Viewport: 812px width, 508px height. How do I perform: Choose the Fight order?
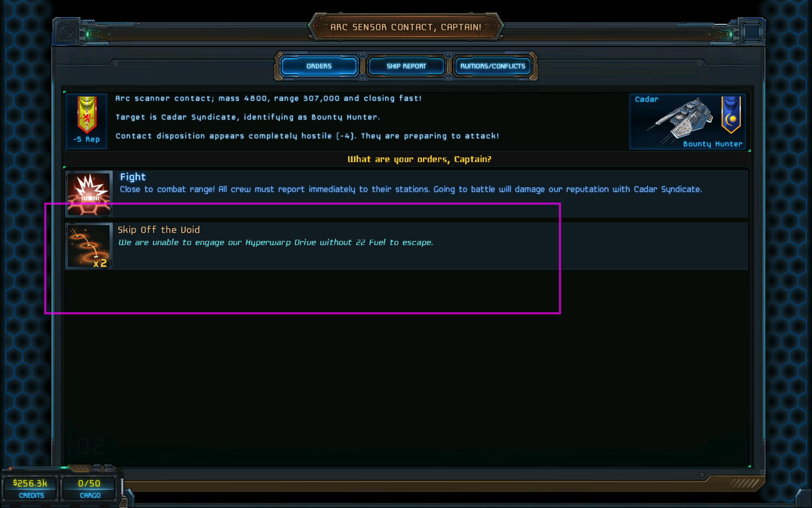coord(407,194)
